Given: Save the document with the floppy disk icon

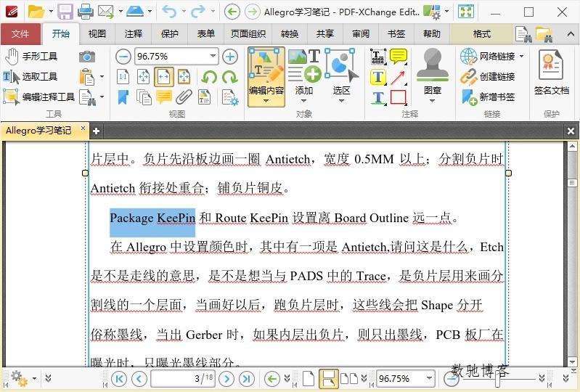Looking at the screenshot, I should pos(65,12).
